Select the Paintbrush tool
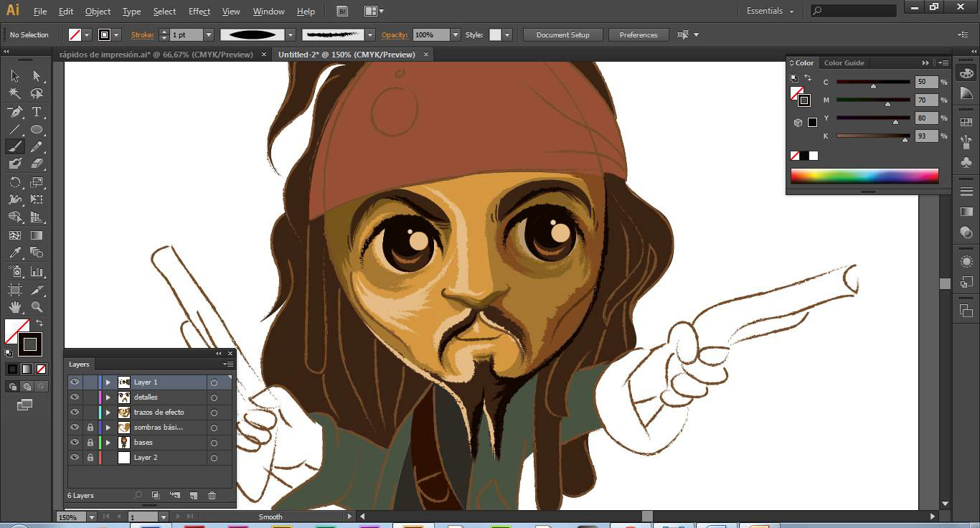 (x=15, y=146)
